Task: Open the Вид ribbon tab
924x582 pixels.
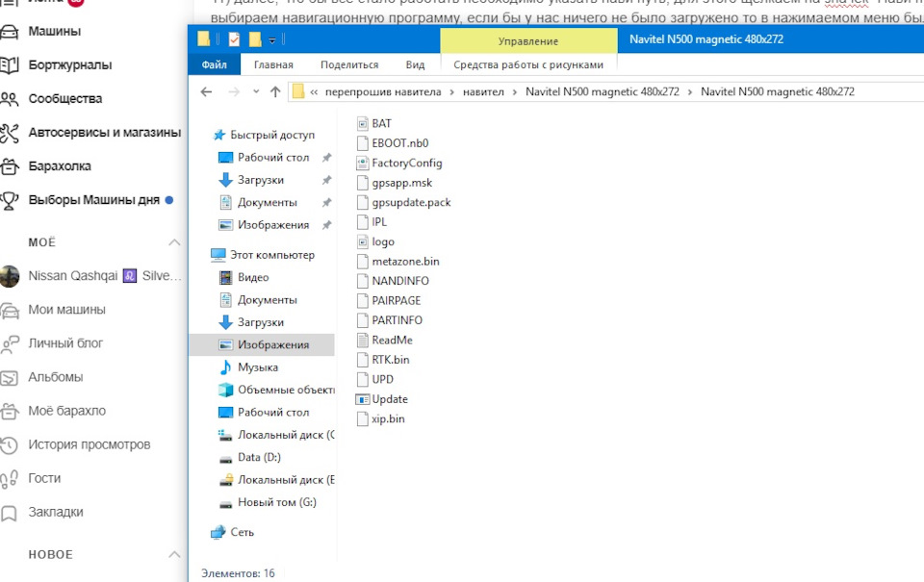Action: coord(415,64)
